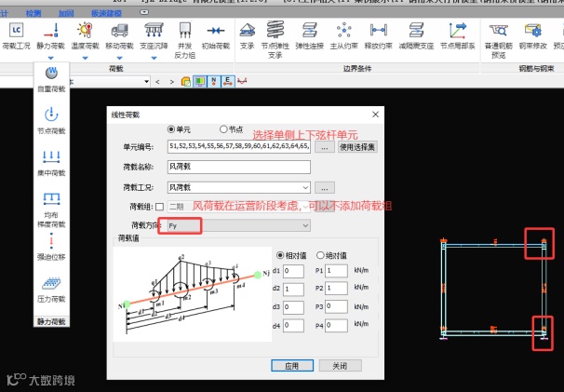The height and width of the screenshot is (392, 564).
Task: Toggle the element number display (E) icon
Action: click(x=228, y=81)
